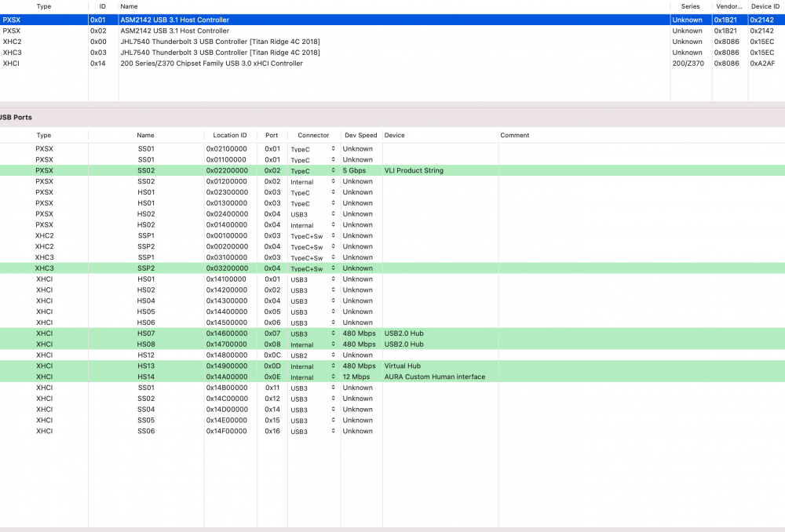785x532 pixels.
Task: Open connector dropdown for HS13 Virtual Hub
Action: pos(313,366)
